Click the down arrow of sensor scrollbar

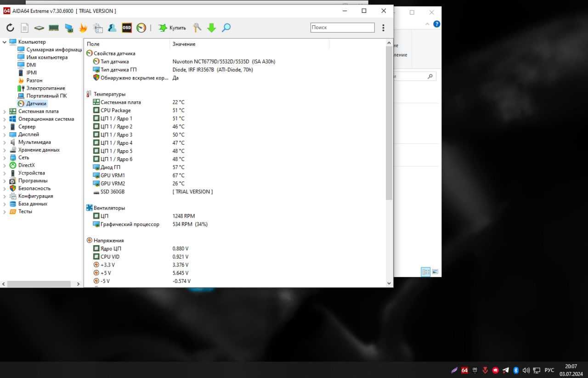click(389, 283)
